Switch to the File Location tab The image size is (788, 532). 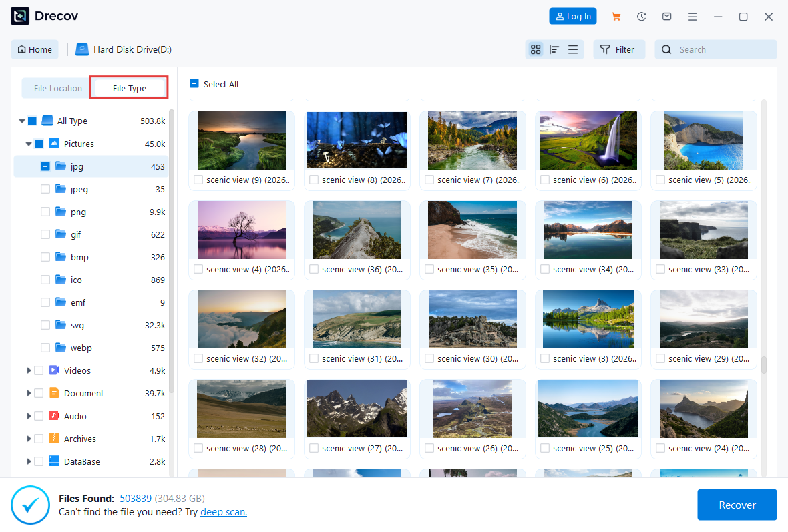(58, 88)
